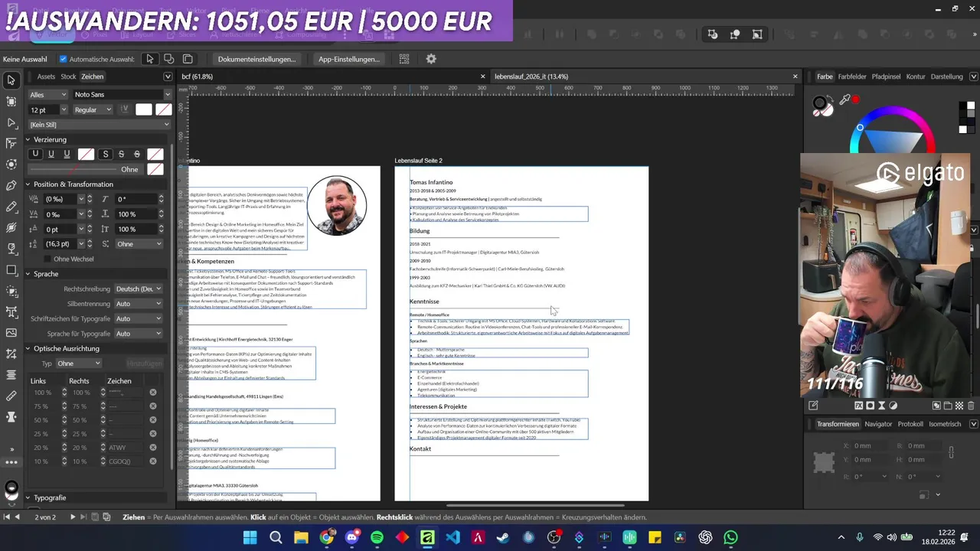
Task: Close the lebenslauf_2026_it document tab
Action: pyautogui.click(x=795, y=77)
